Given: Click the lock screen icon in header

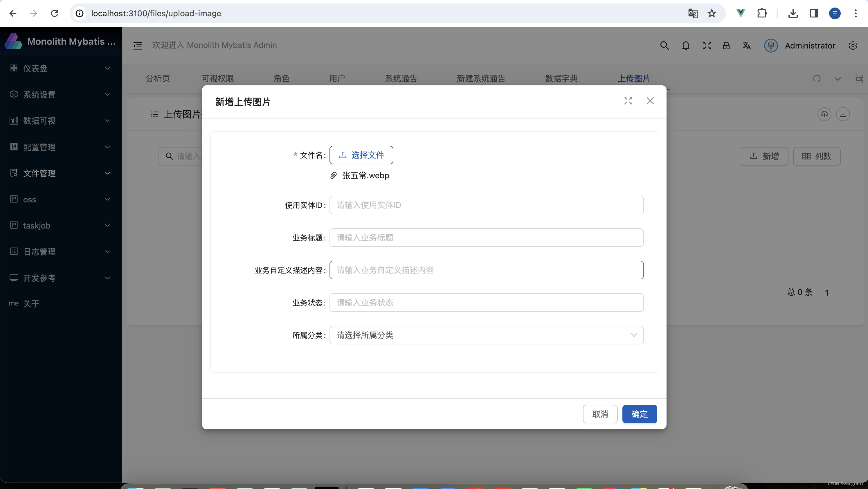Looking at the screenshot, I should pyautogui.click(x=726, y=45).
